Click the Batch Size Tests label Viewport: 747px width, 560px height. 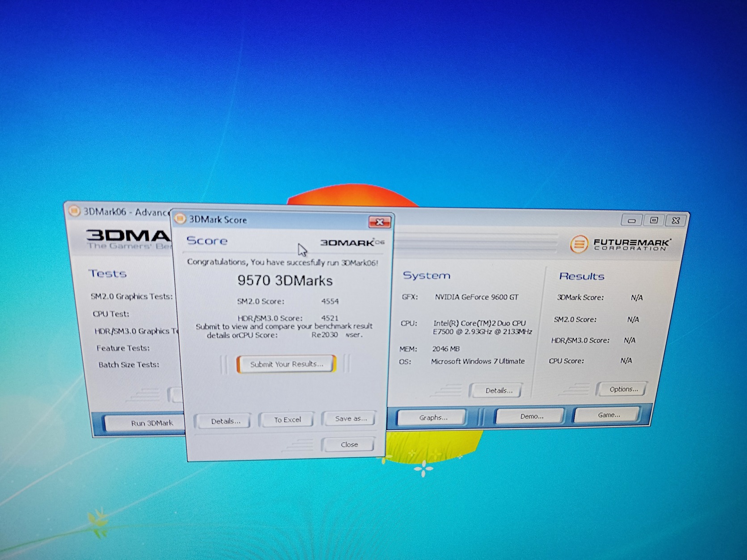click(129, 364)
